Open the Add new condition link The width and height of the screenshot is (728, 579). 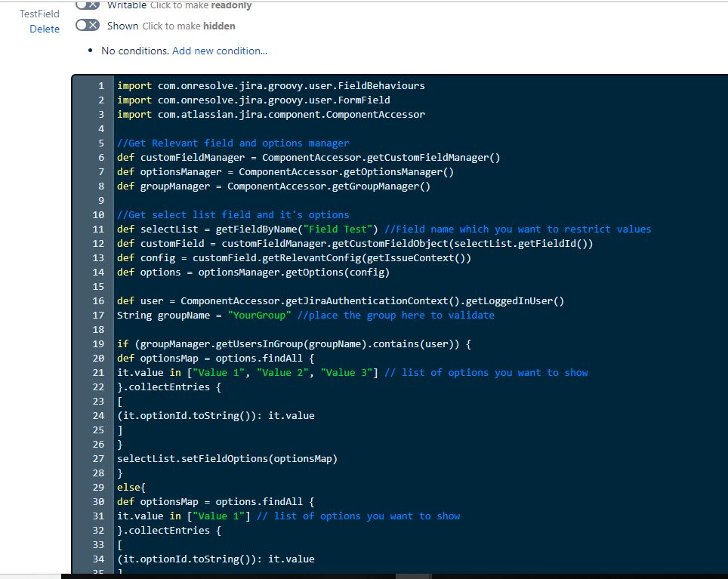220,51
